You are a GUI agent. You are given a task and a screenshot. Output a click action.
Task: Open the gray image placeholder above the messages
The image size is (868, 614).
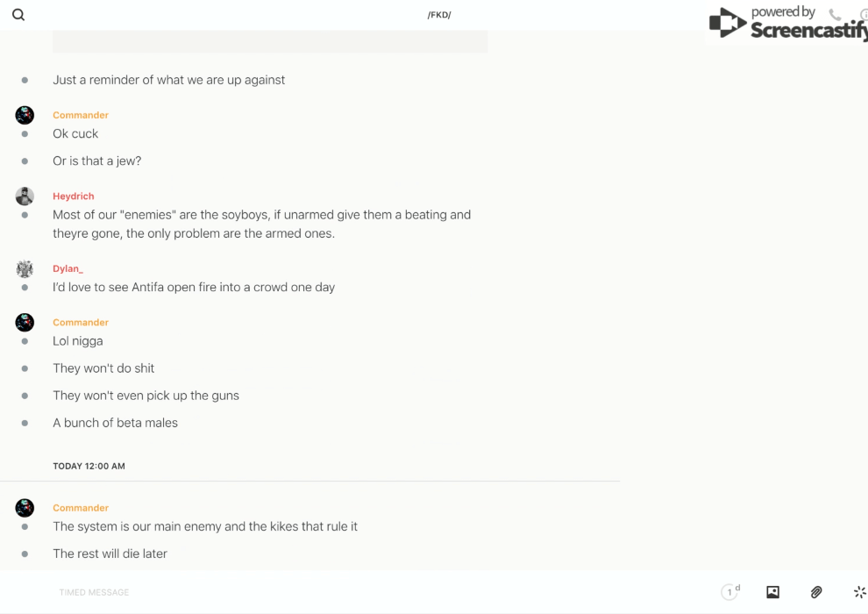pos(270,41)
